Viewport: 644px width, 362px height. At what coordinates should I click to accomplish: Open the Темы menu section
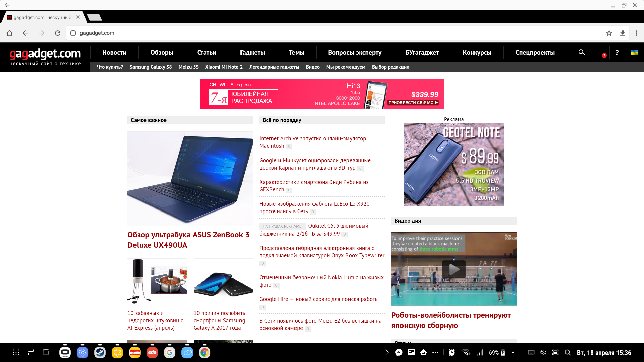(297, 53)
